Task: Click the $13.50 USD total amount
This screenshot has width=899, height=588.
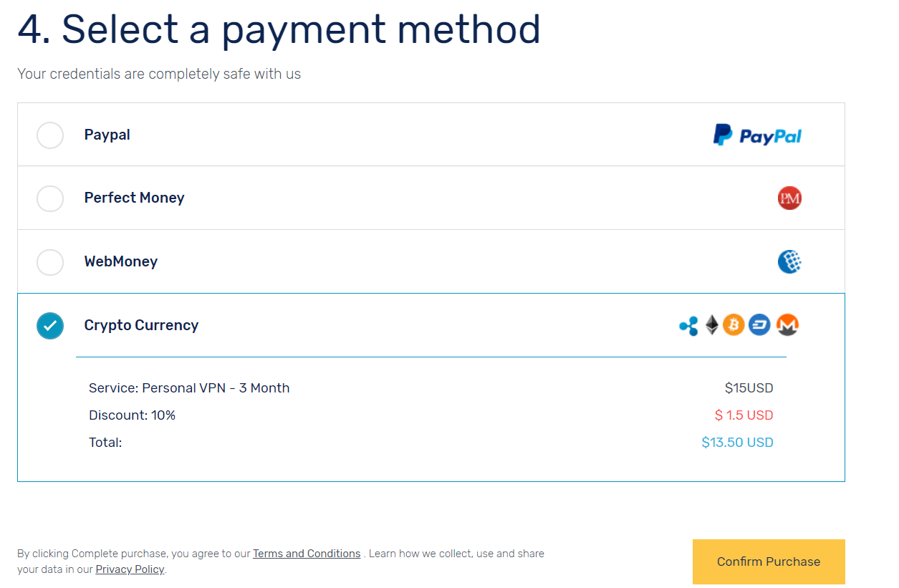Action: click(x=737, y=443)
